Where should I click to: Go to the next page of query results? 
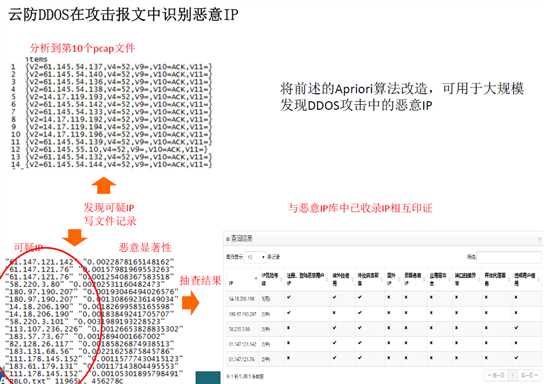(528, 375)
